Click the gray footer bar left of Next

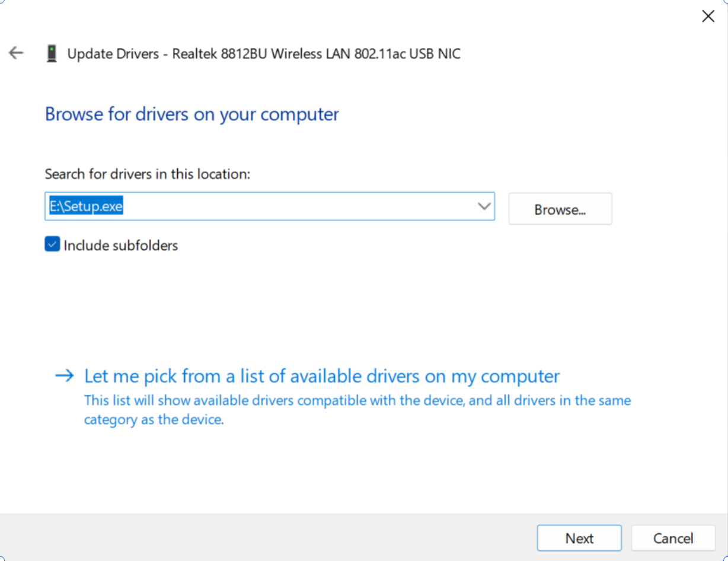[267, 537]
